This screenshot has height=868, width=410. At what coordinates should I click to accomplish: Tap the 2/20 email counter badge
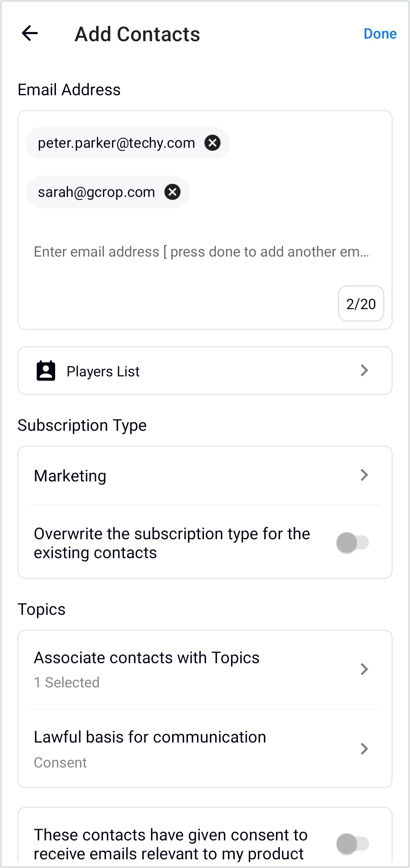coord(361,303)
